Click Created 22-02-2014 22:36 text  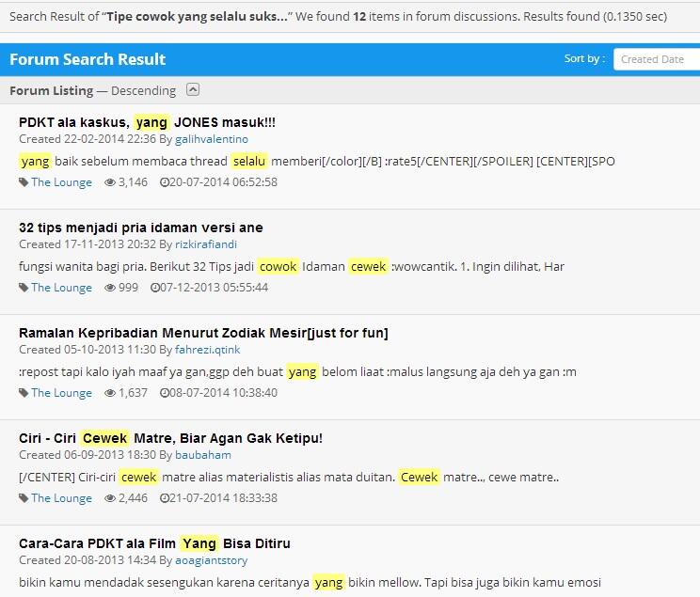[x=87, y=139]
